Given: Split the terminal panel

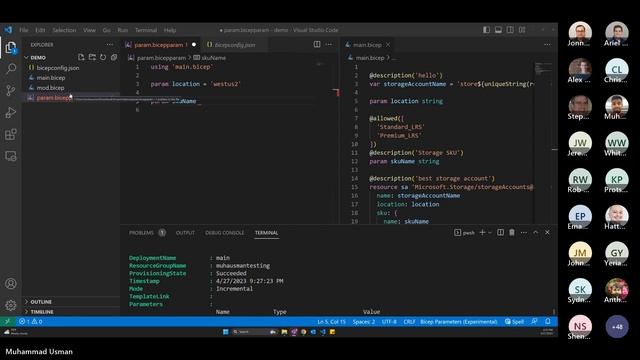Looking at the screenshot, I should click(x=500, y=233).
